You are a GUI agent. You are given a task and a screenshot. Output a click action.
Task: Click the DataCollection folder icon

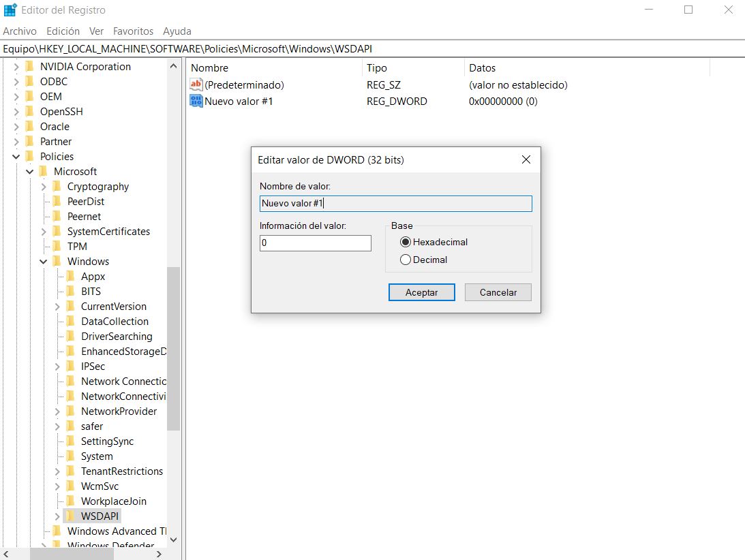(71, 322)
